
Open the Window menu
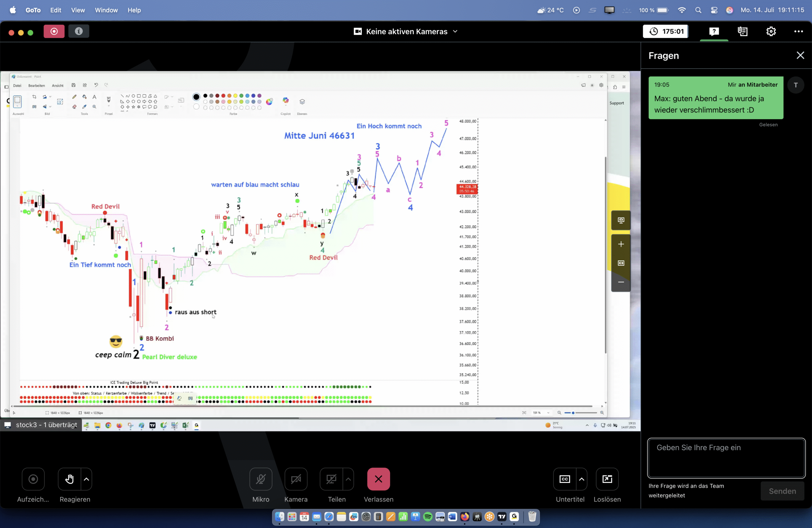click(x=106, y=10)
